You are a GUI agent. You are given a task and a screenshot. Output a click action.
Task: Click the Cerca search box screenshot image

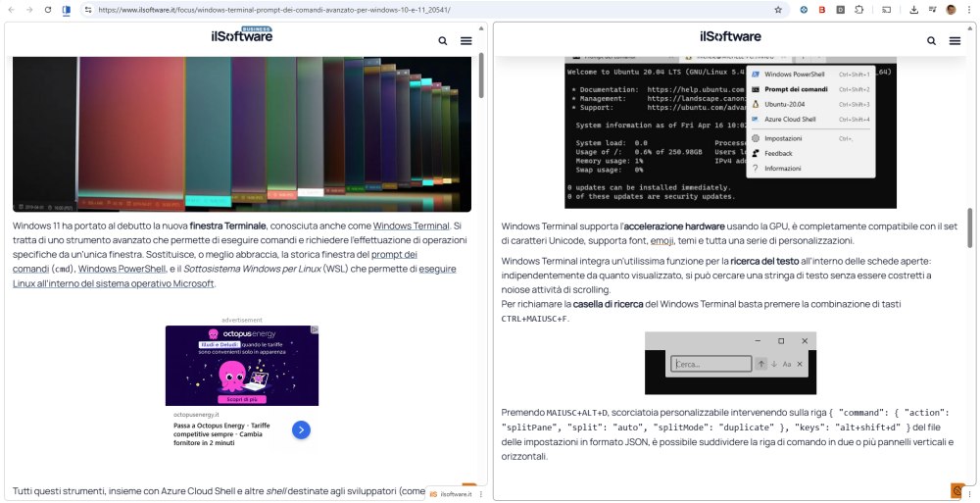coord(731,363)
